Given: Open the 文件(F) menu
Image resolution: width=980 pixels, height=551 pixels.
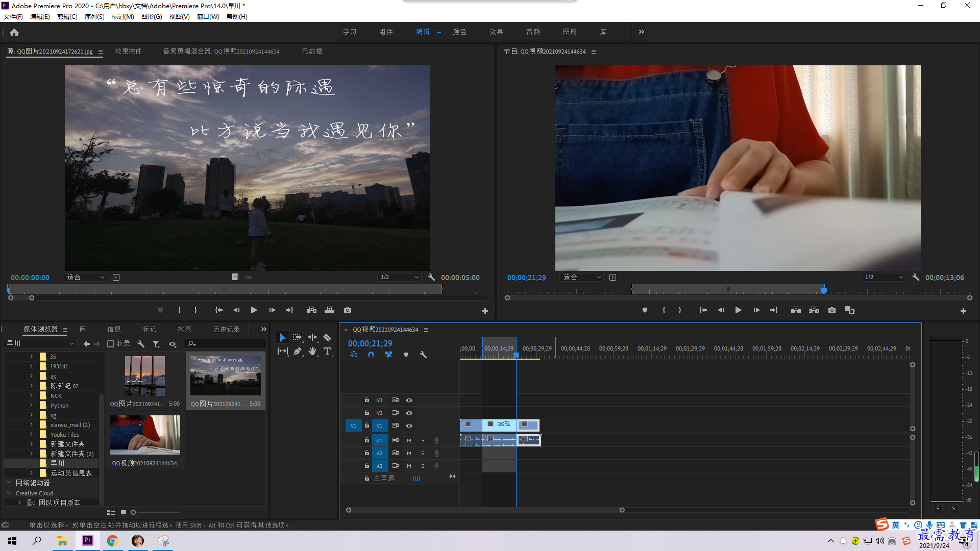Looking at the screenshot, I should (13, 17).
